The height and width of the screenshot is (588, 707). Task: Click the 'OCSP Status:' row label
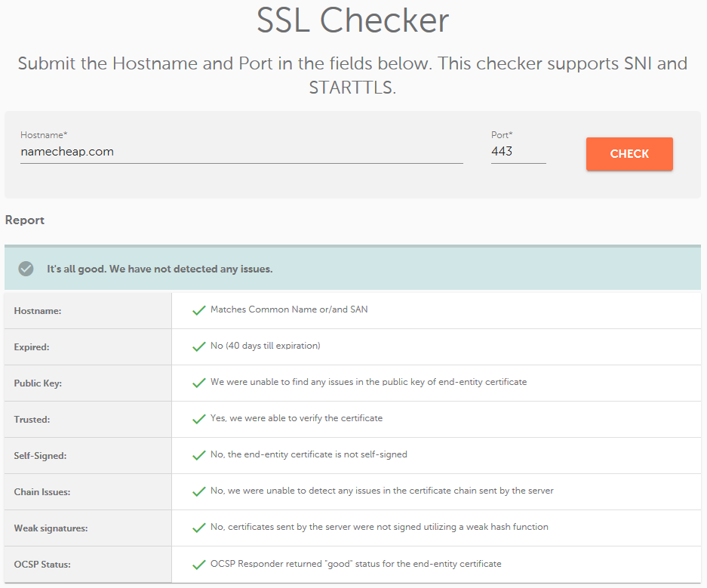(x=42, y=565)
